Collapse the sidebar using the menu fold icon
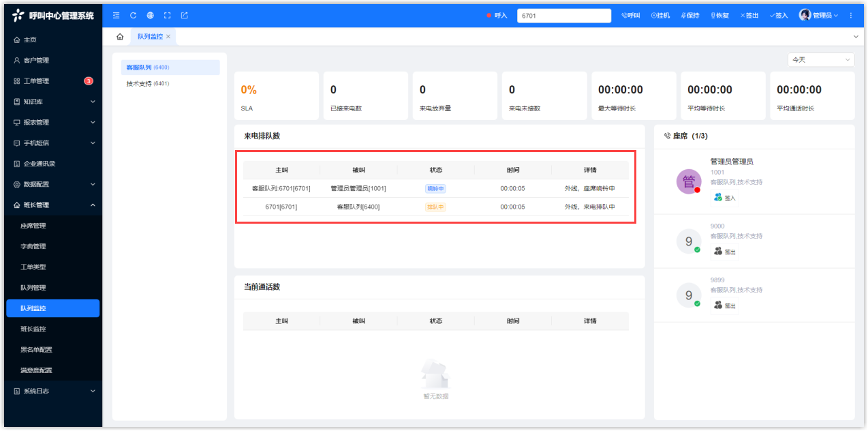This screenshot has width=868, height=431. coord(116,15)
